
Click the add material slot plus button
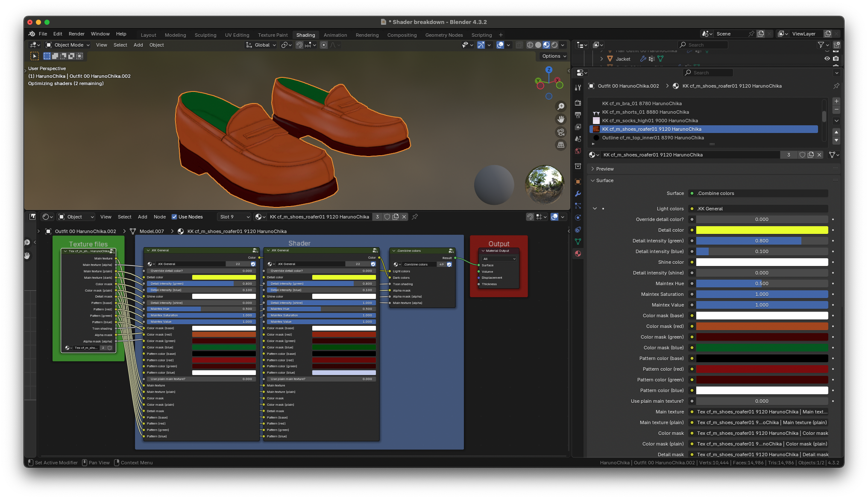point(836,101)
